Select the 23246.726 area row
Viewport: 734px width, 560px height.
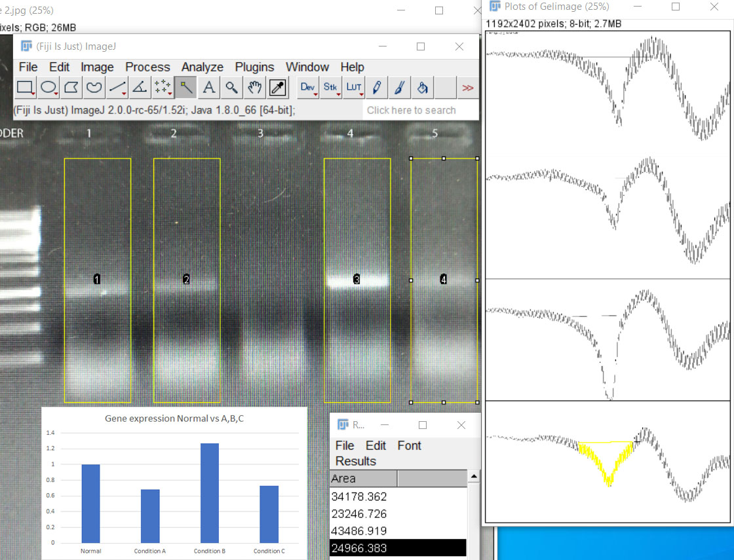coord(398,513)
